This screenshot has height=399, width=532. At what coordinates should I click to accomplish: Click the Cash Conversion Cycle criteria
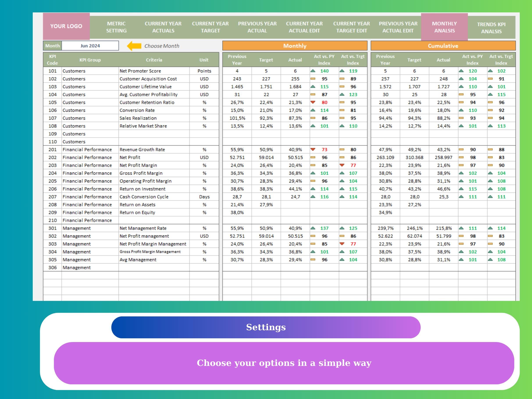click(154, 197)
